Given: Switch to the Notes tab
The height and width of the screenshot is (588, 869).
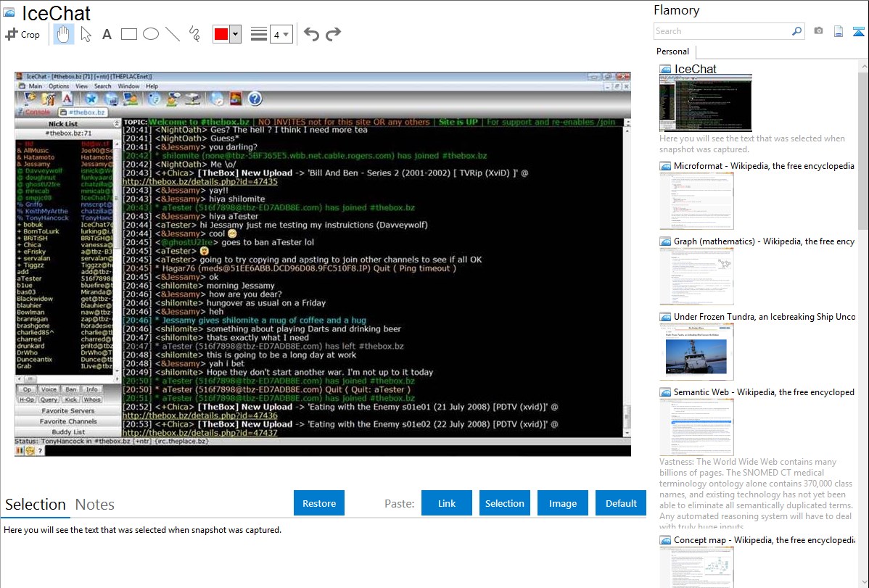Looking at the screenshot, I should 95,505.
